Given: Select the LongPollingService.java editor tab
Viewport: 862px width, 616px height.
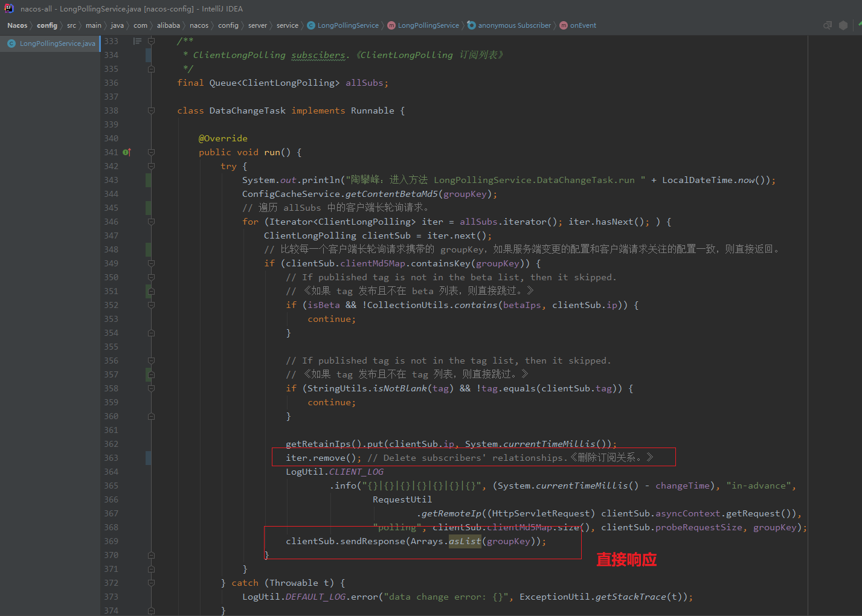Looking at the screenshot, I should coord(51,43).
